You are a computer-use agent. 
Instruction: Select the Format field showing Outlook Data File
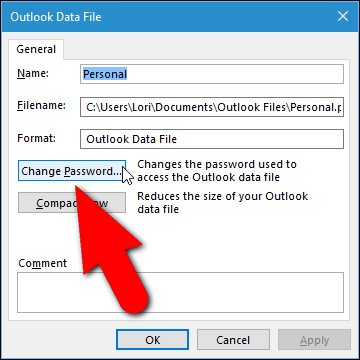pos(212,139)
